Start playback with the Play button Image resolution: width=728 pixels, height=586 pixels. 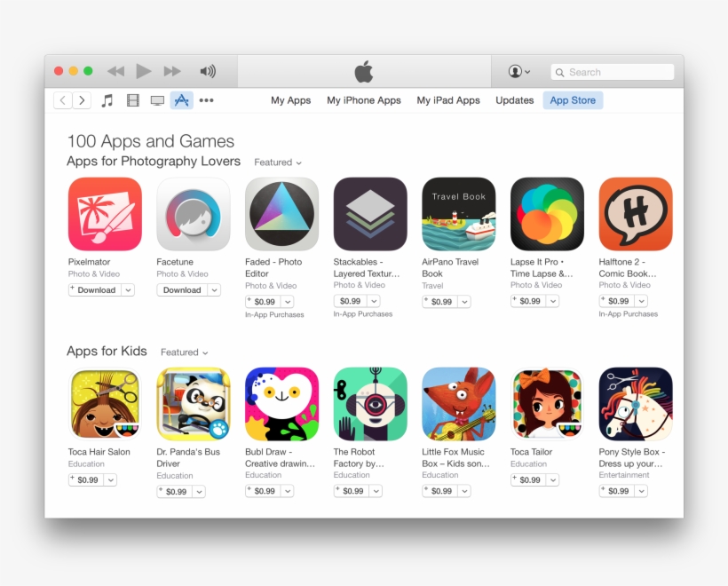pos(144,71)
